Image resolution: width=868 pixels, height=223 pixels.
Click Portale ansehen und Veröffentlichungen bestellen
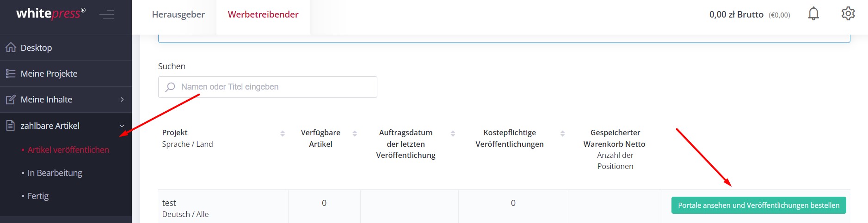758,205
